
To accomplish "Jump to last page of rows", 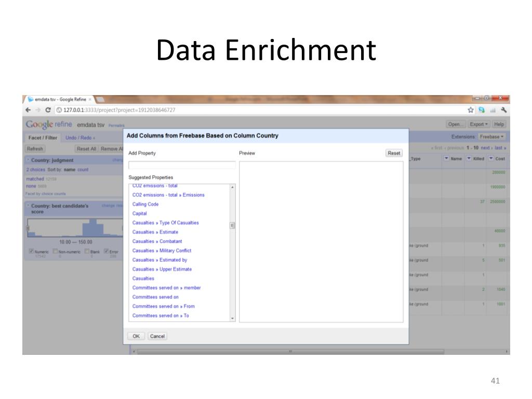I will pyautogui.click(x=500, y=148).
